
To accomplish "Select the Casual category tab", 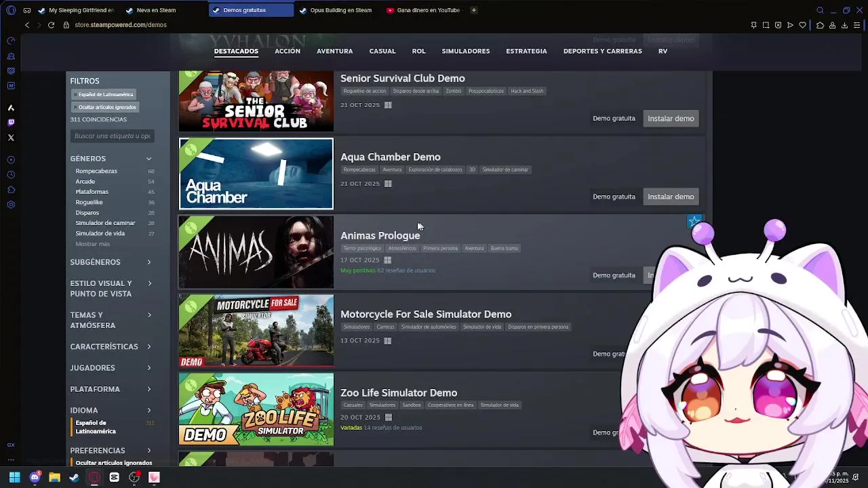I will click(x=382, y=52).
